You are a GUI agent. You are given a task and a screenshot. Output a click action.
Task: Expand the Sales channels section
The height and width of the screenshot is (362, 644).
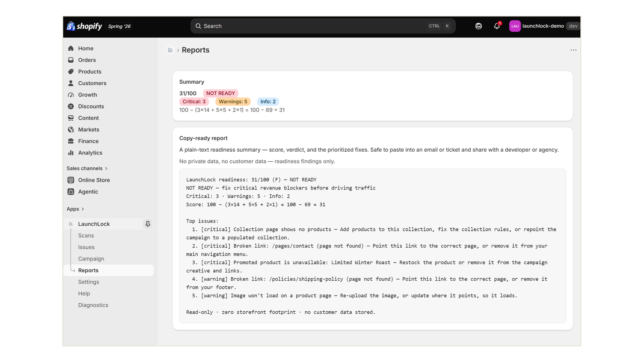pyautogui.click(x=87, y=169)
